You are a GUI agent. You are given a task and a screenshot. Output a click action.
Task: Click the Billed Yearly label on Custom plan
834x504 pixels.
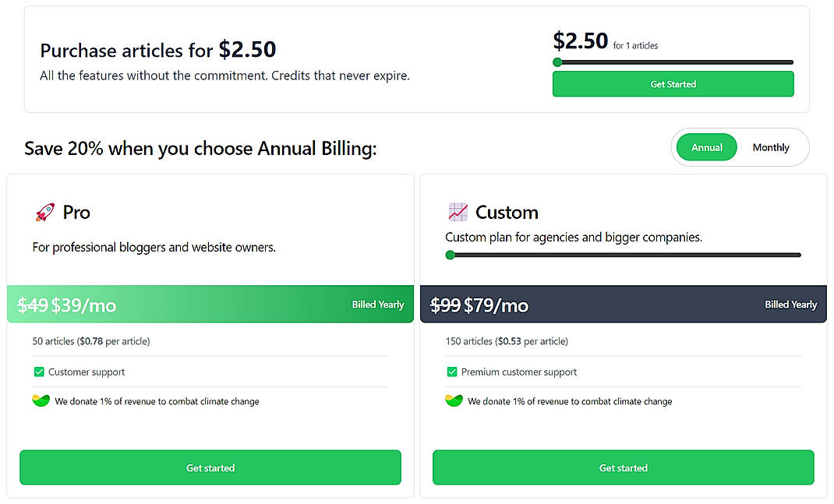(791, 305)
